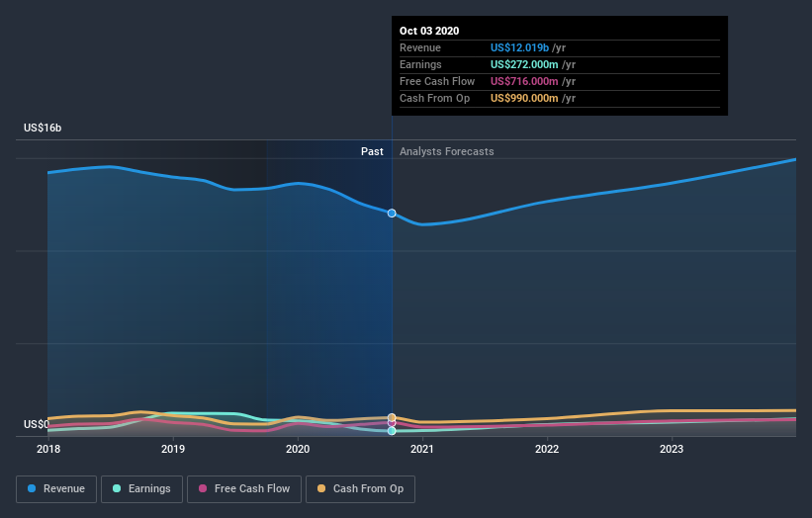Viewport: 812px width, 518px height.
Task: Click the 2023 x-axis label
Action: tap(672, 449)
